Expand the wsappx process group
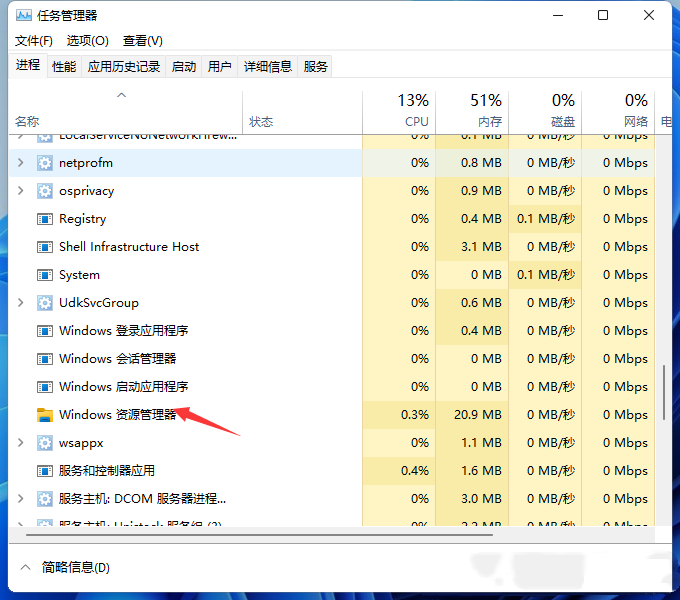Image resolution: width=680 pixels, height=600 pixels. click(20, 442)
